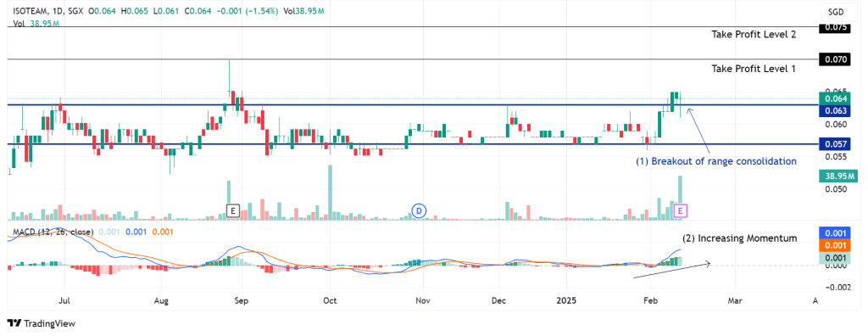Click the blue 0.057 support price tag
Image resolution: width=868 pixels, height=336 pixels.
click(x=834, y=144)
